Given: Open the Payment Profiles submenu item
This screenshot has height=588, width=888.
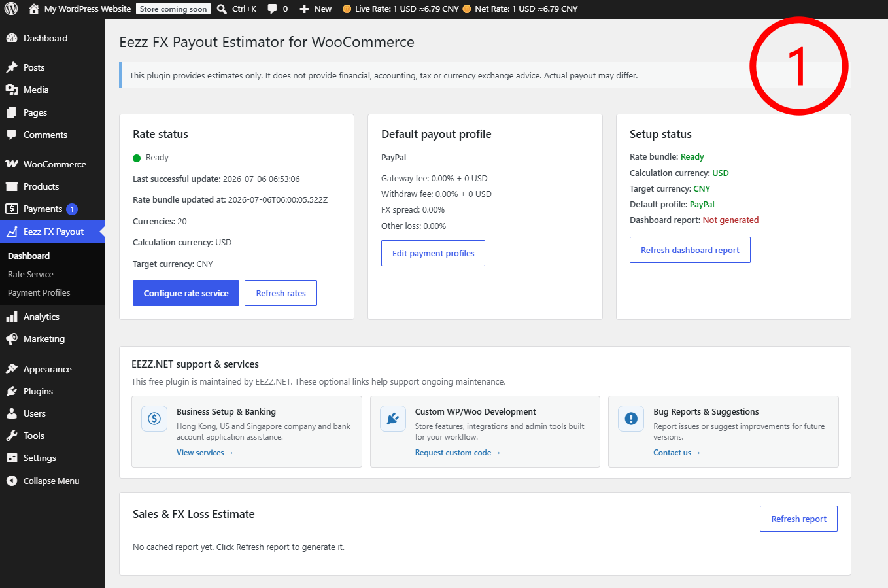Looking at the screenshot, I should click(39, 293).
